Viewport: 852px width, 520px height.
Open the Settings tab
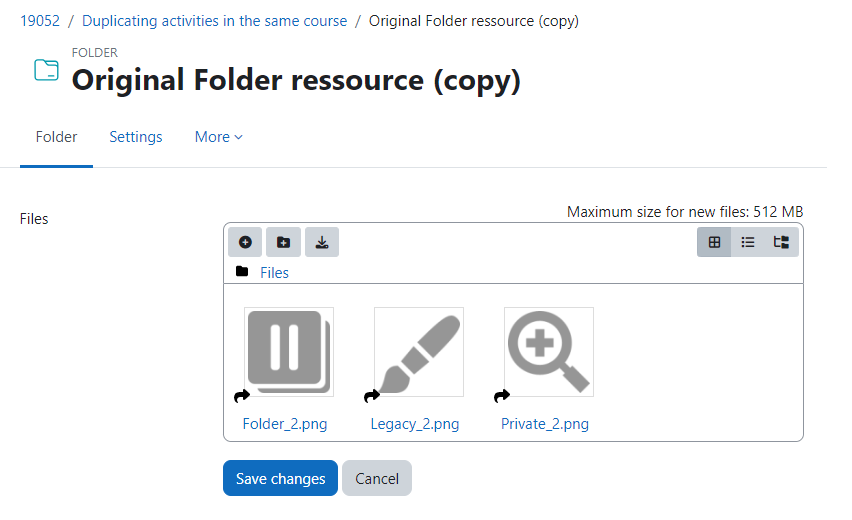coord(136,137)
